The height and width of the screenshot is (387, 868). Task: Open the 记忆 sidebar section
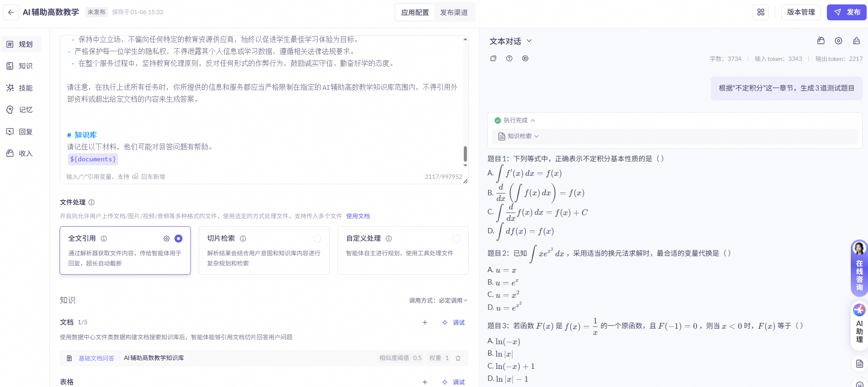21,110
